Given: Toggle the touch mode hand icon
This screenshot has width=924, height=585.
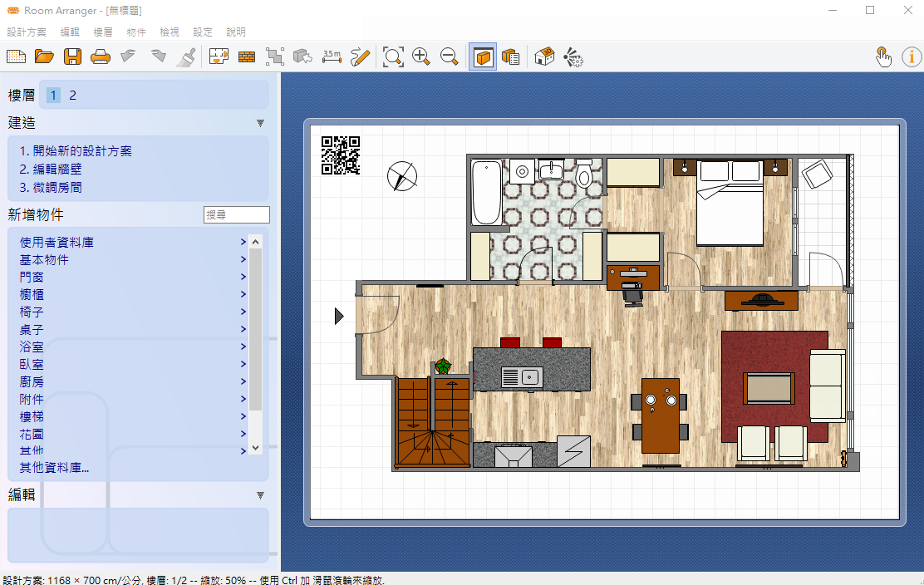Looking at the screenshot, I should tap(883, 57).
